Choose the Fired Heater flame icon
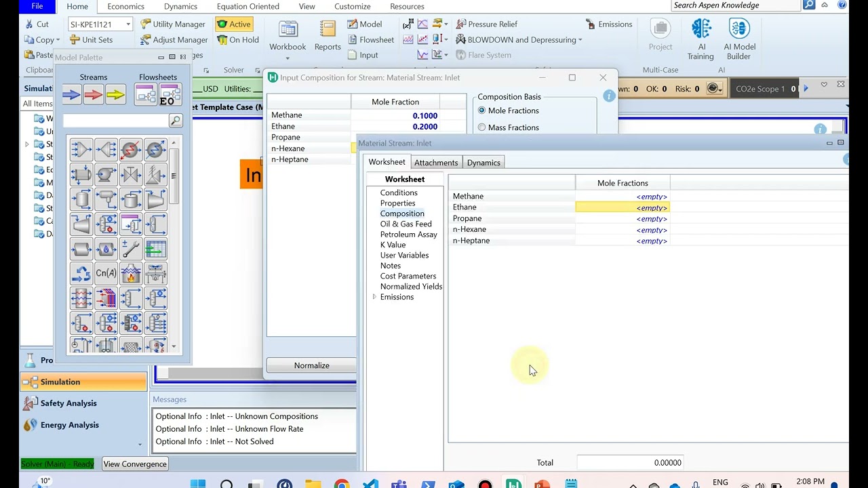Screen dimensions: 868x488 [130, 273]
